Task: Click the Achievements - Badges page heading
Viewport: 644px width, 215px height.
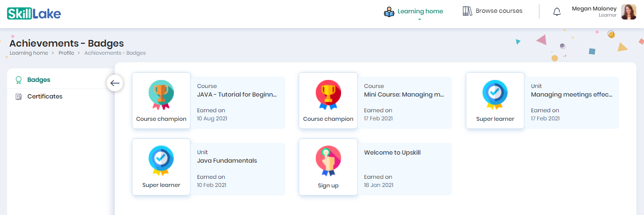Action: (67, 43)
